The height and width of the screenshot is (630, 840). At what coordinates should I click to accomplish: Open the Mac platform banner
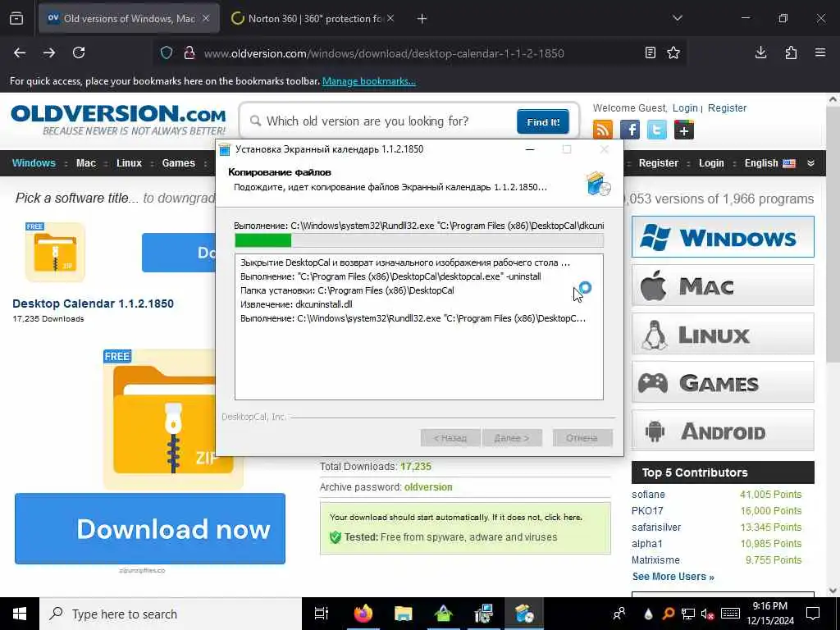click(x=723, y=285)
